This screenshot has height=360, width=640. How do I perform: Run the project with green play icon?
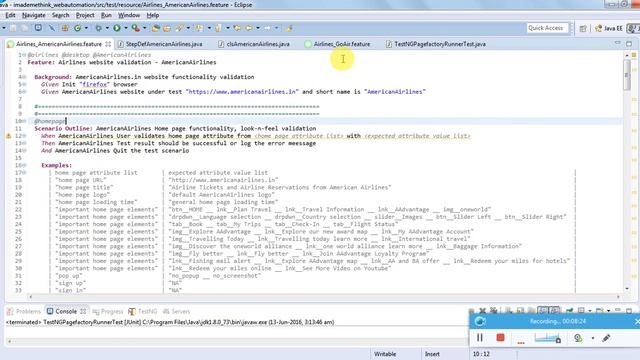point(117,28)
